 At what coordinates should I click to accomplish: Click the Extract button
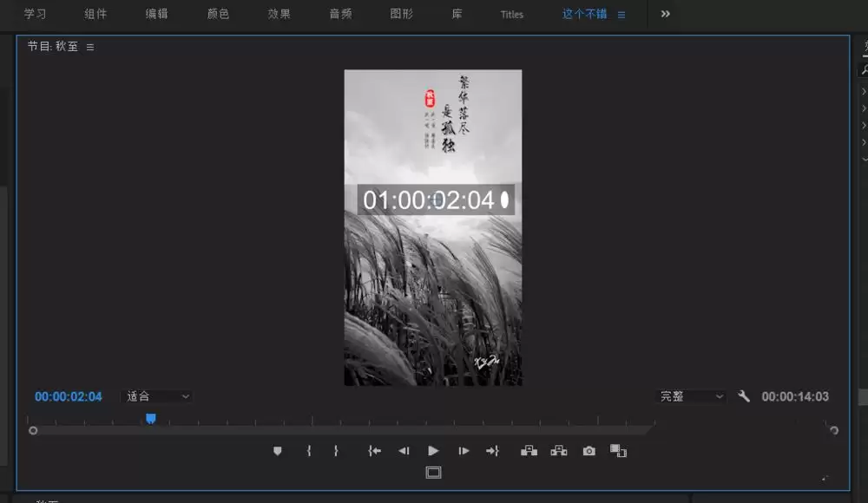[x=558, y=451]
